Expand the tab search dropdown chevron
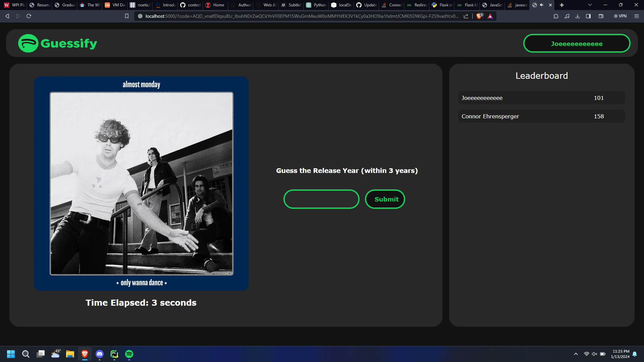The height and width of the screenshot is (362, 644). [590, 5]
